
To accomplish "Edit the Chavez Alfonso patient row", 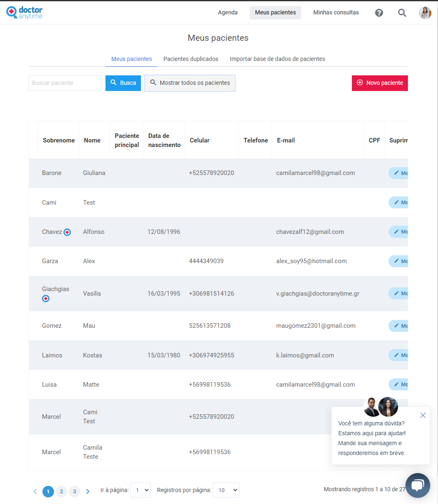I will [398, 231].
